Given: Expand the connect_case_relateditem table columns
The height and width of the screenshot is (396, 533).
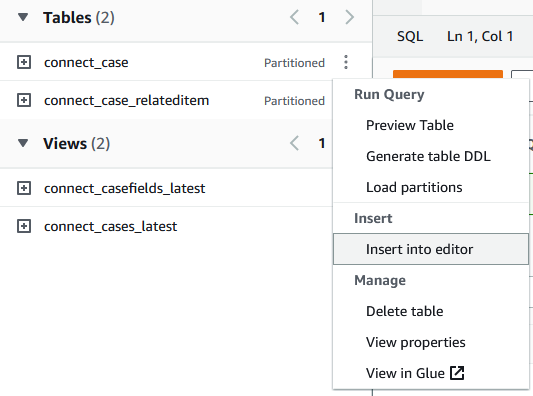Looking at the screenshot, I should click(x=24, y=100).
